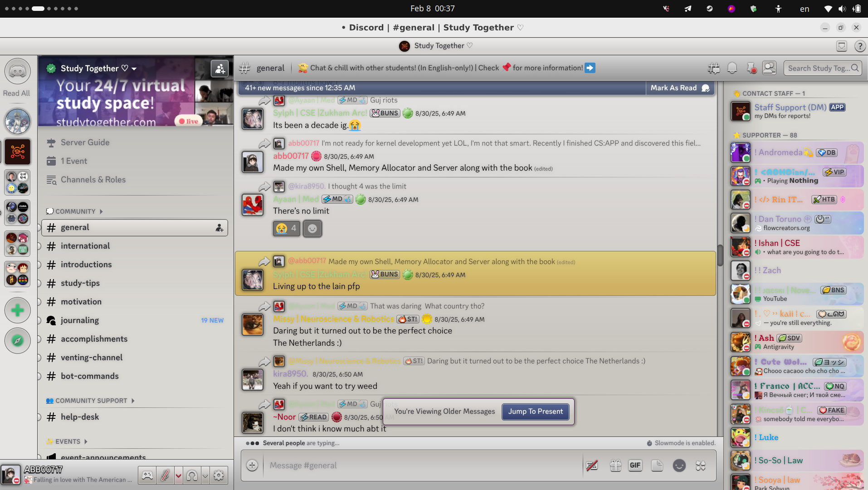868x490 pixels.
Task: Open Channels & Roles
Action: pyautogui.click(x=93, y=180)
